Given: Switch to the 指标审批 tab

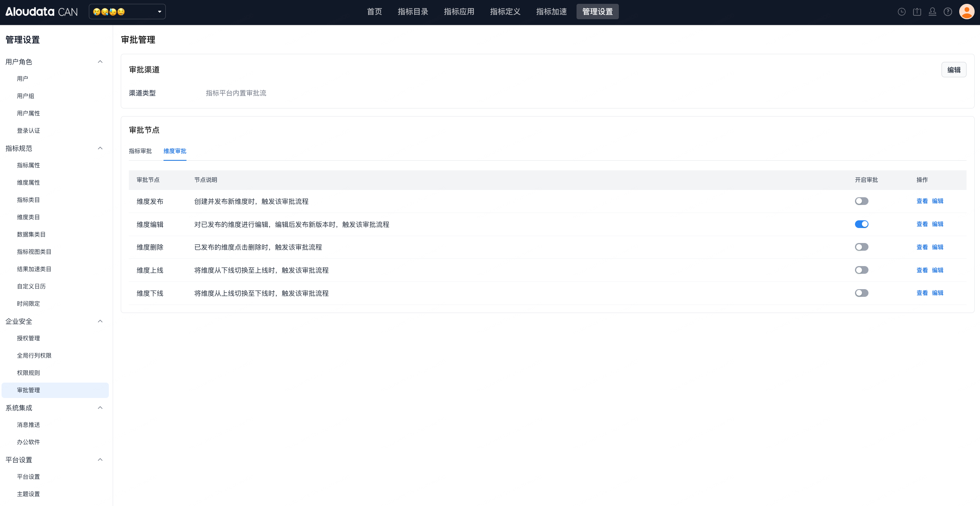Looking at the screenshot, I should click(140, 151).
